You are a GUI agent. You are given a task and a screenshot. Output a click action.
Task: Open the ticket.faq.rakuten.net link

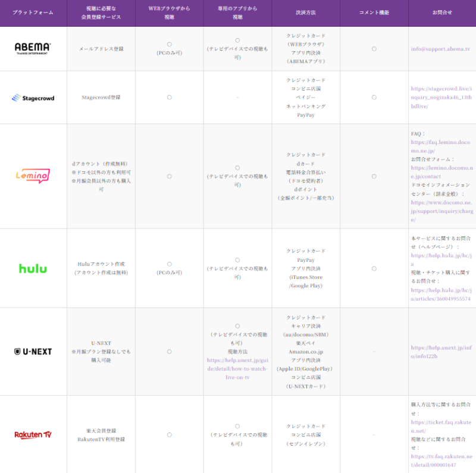tap(441, 426)
